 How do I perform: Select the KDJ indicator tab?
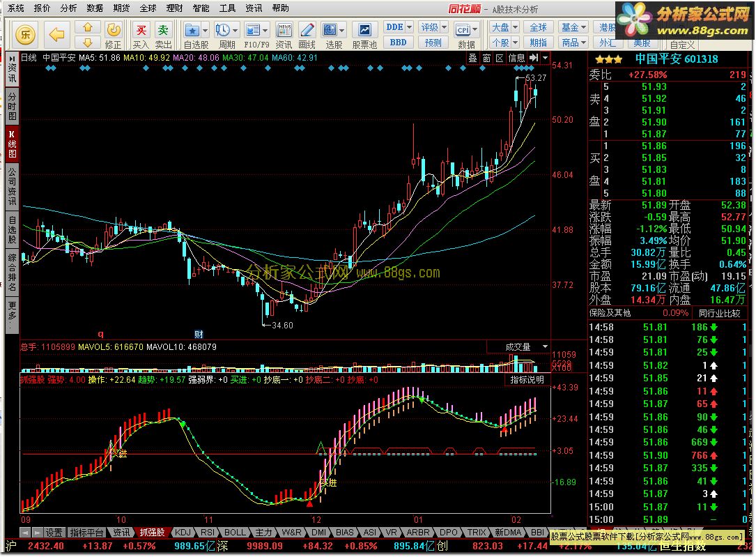[183, 533]
